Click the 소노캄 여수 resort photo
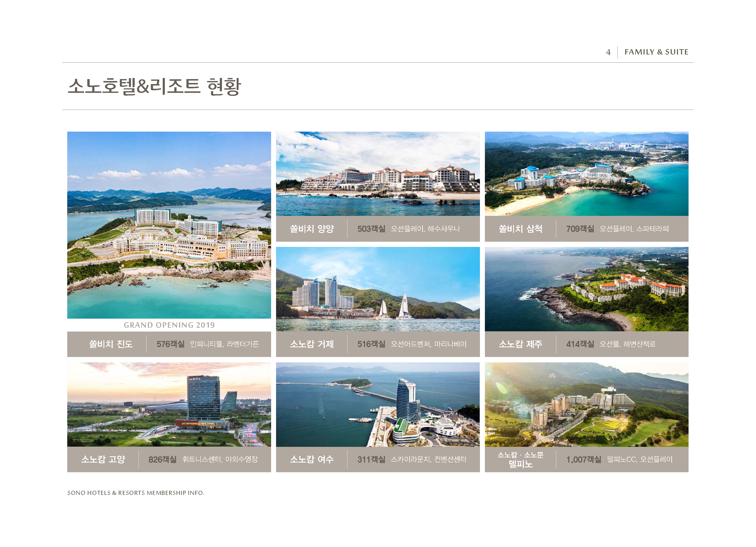 click(x=378, y=404)
